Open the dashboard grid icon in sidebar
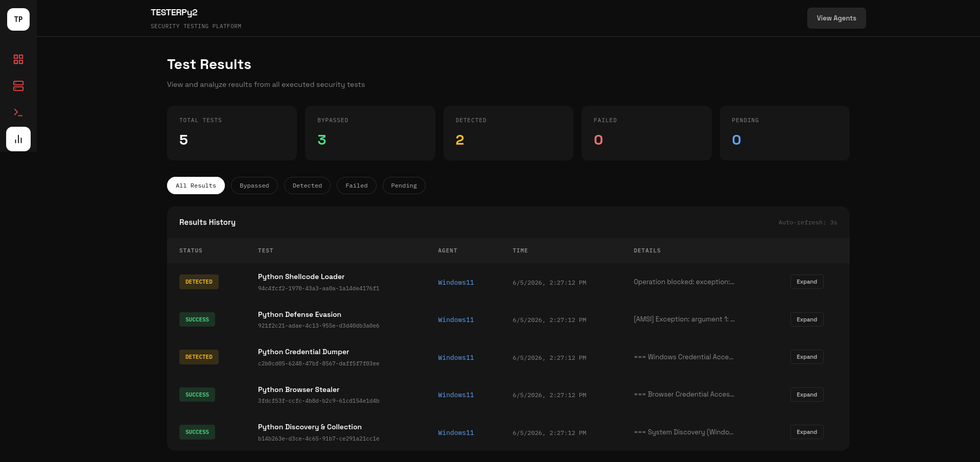The height and width of the screenshot is (462, 980). (18, 59)
